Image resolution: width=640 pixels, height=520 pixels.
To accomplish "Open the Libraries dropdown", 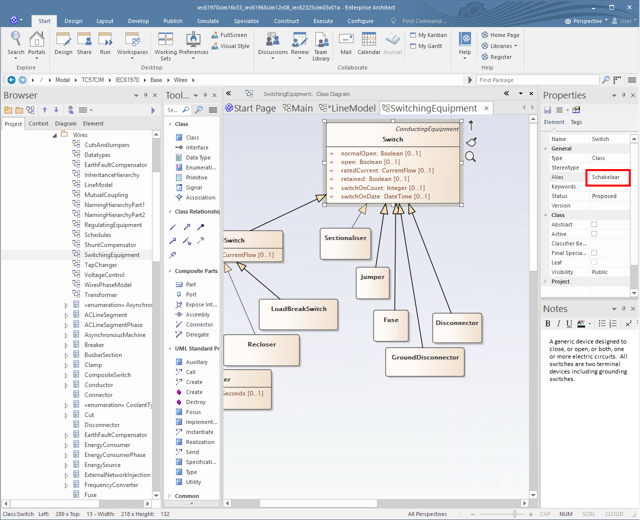I will (x=500, y=46).
